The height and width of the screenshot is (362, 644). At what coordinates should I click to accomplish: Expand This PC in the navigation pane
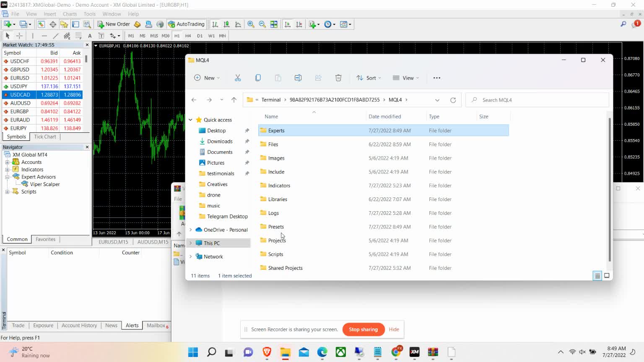191,243
